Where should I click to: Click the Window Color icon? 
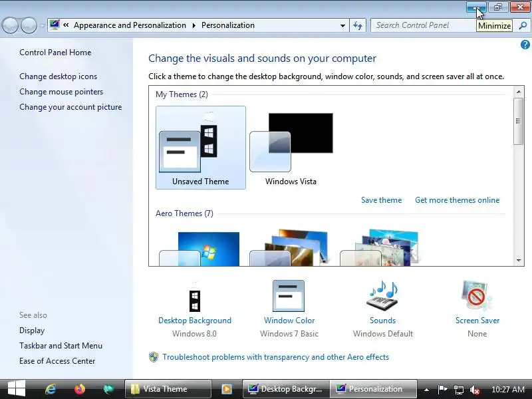coord(289,296)
